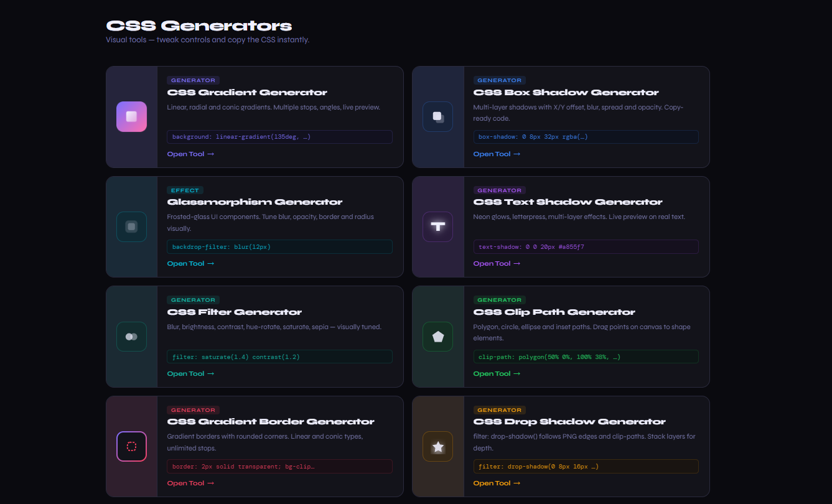Viewport: 832px width, 504px height.
Task: Click the CSS Filter Generator title
Action: 235,312
